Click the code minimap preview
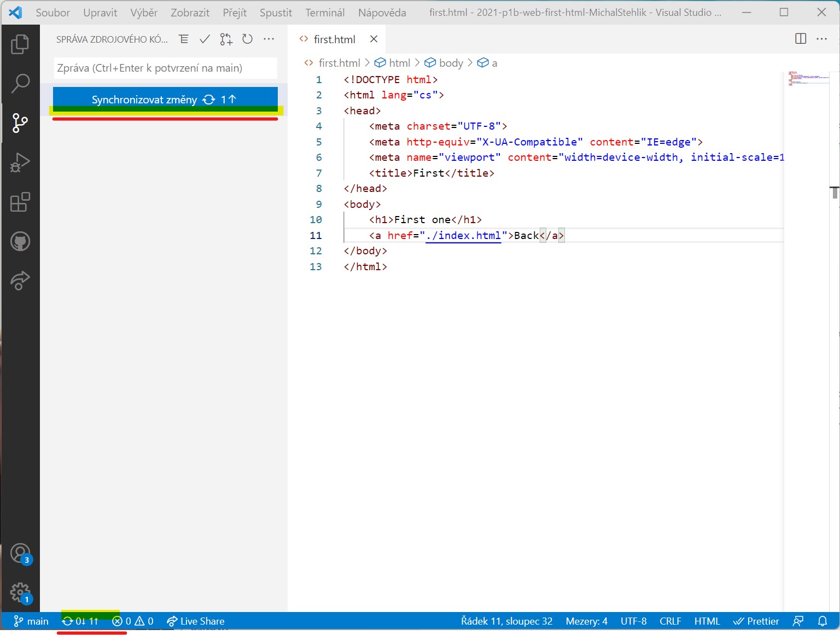The height and width of the screenshot is (635, 840). (809, 78)
